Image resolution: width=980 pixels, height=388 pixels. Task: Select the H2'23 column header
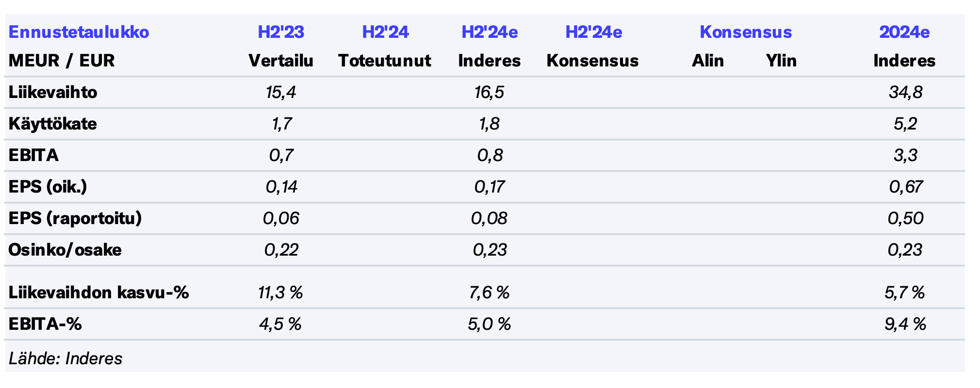pos(281,32)
